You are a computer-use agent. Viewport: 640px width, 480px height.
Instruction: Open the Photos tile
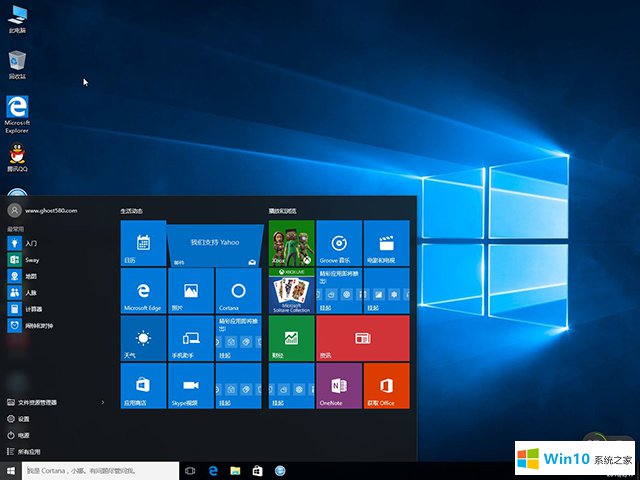[191, 291]
